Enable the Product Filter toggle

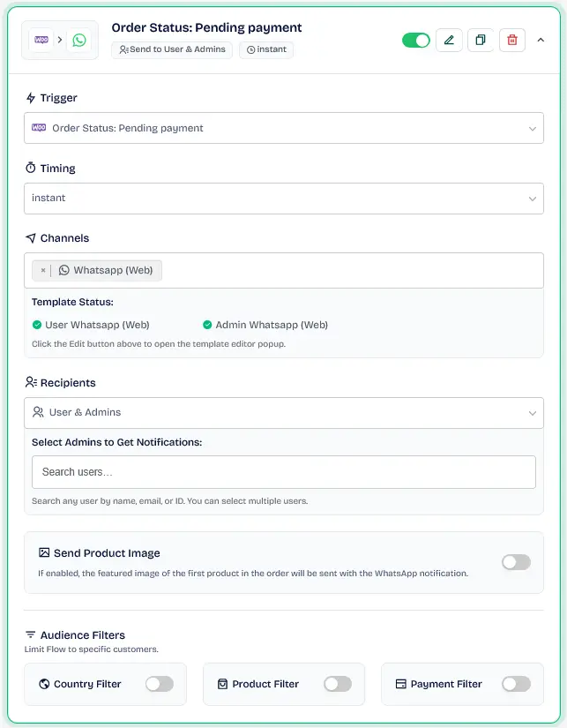pos(338,684)
